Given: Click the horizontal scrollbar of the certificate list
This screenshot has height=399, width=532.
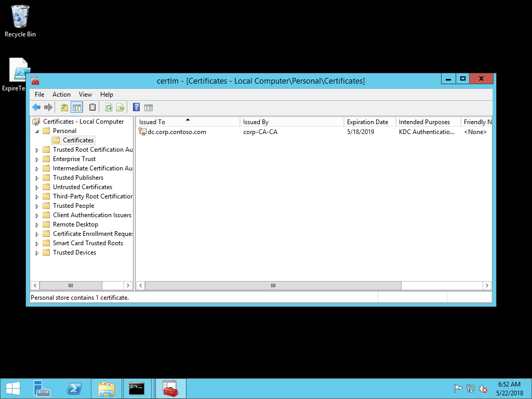Looking at the screenshot, I should [273, 285].
